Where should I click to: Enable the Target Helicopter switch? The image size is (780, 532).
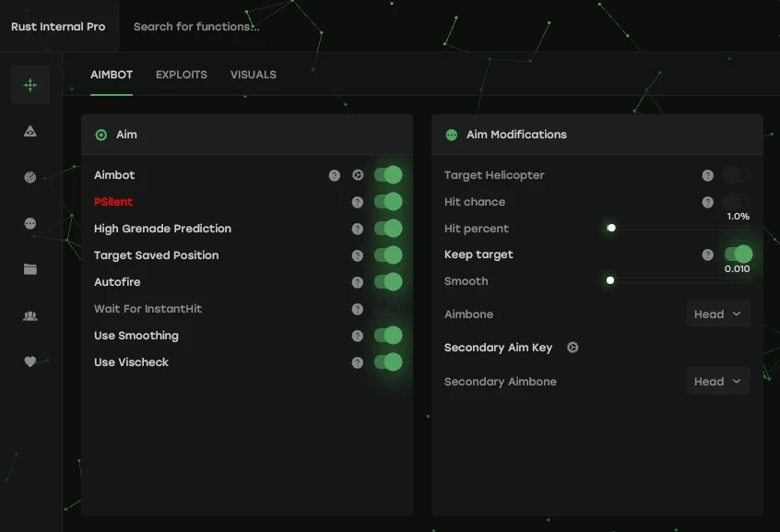click(x=737, y=174)
